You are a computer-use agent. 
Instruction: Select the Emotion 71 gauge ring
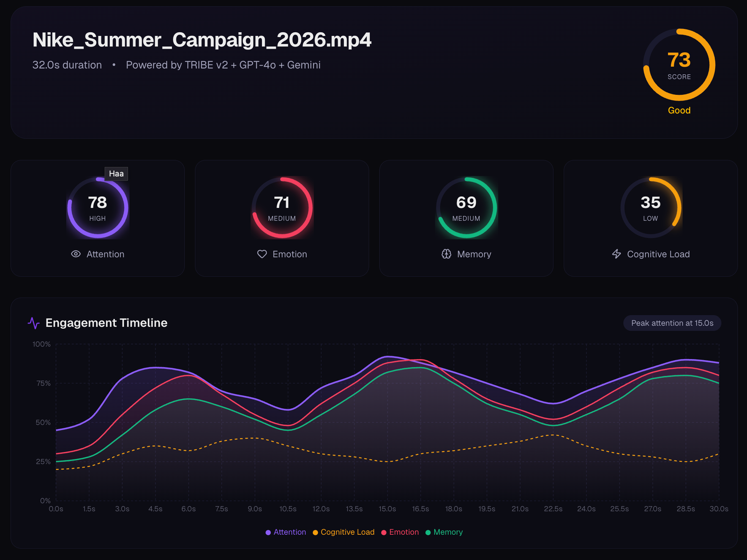point(282,207)
